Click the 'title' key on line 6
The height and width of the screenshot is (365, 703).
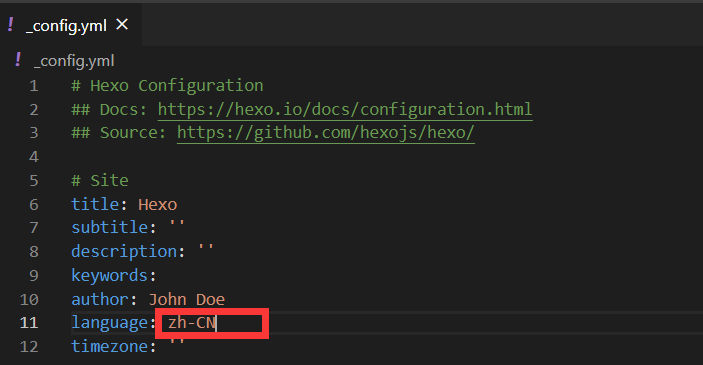click(x=95, y=204)
